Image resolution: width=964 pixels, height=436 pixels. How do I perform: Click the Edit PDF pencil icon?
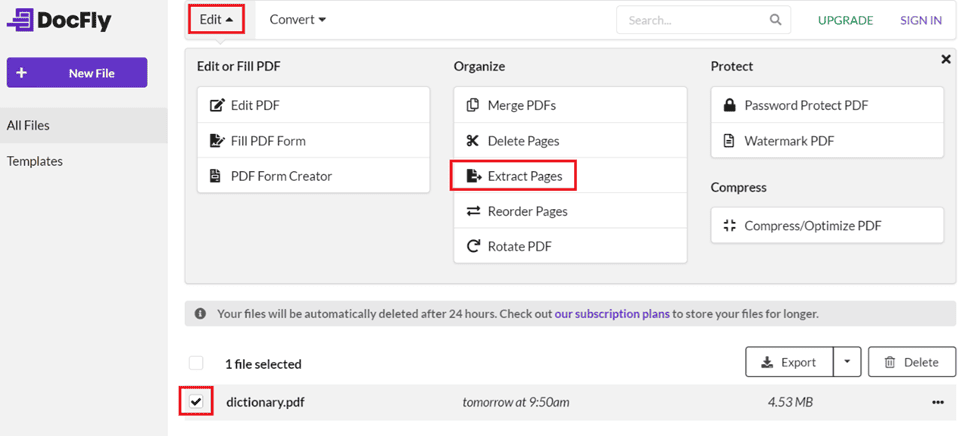217,105
